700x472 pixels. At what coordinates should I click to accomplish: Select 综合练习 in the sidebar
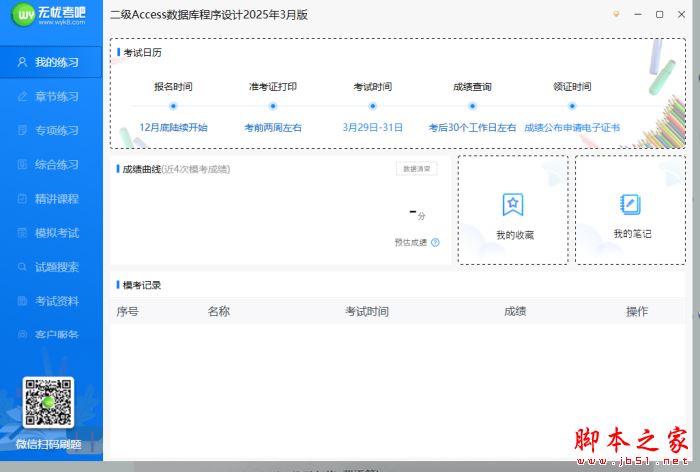pyautogui.click(x=51, y=165)
